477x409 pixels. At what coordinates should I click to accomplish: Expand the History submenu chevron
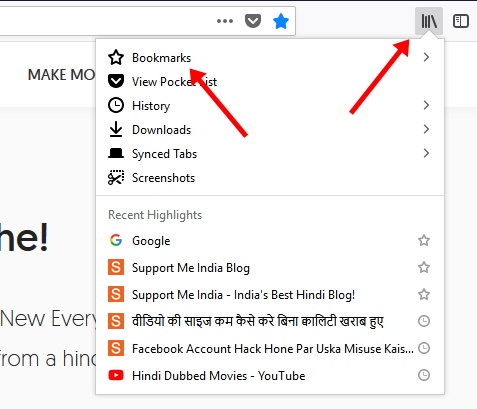pos(426,105)
